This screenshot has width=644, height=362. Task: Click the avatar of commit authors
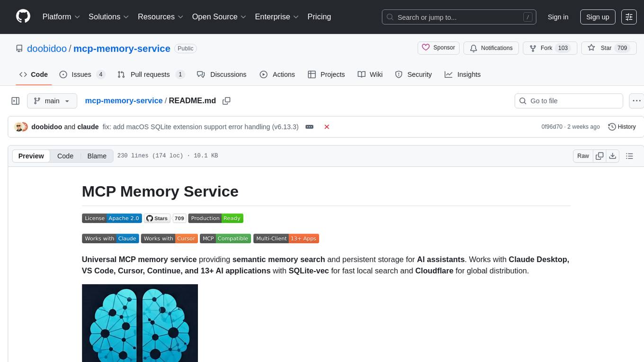[x=21, y=127]
